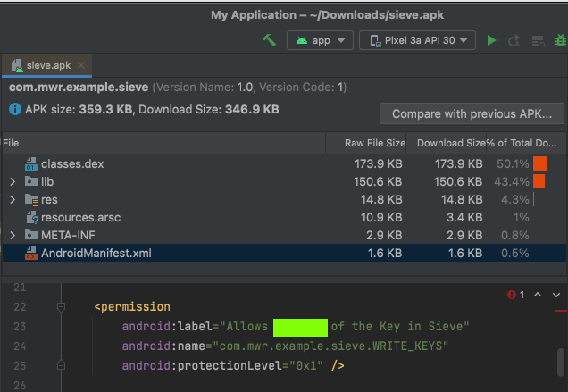Click the APK size info icon
Screen dimensions: 568x392
click(x=14, y=110)
